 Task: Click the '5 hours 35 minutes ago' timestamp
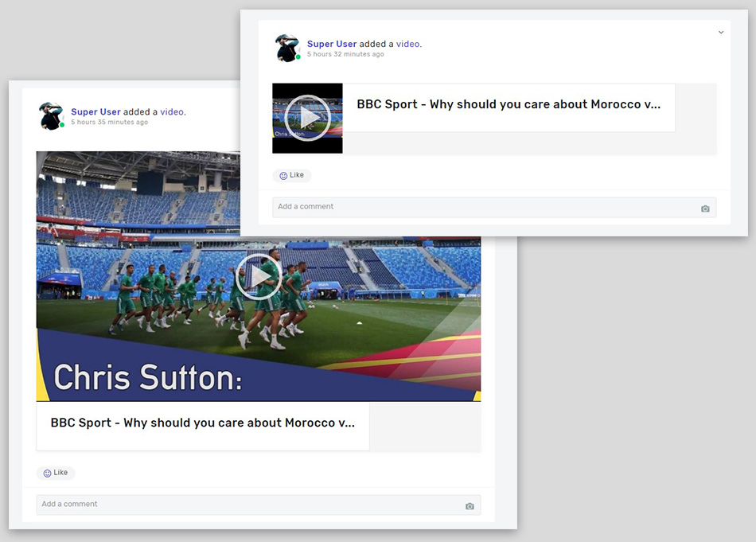coord(110,123)
